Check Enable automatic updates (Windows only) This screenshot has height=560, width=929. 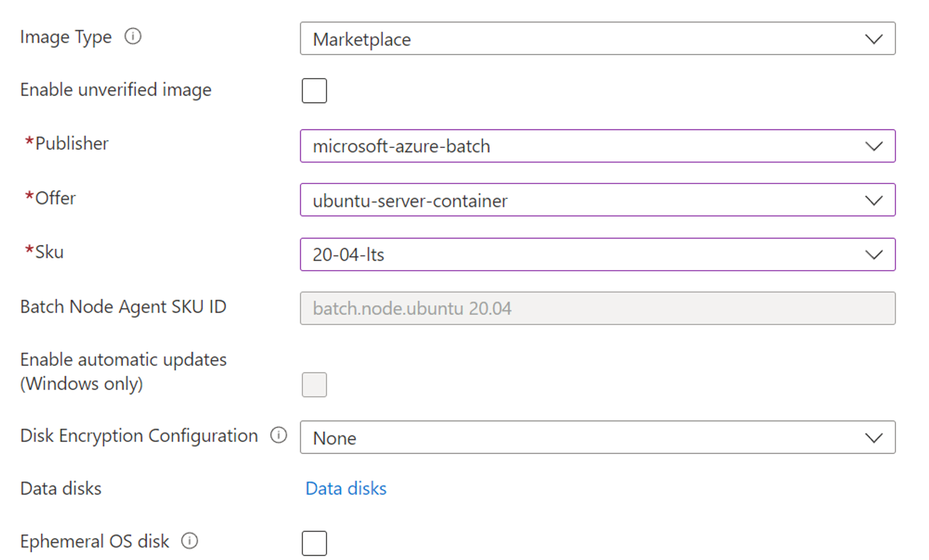click(x=314, y=385)
